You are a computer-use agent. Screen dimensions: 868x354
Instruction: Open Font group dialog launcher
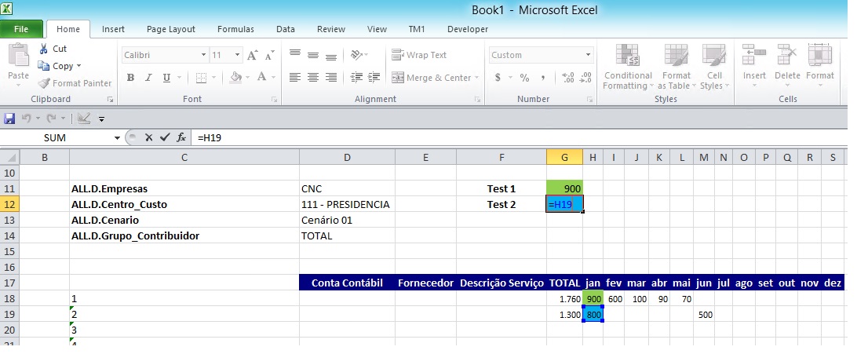coord(274,100)
